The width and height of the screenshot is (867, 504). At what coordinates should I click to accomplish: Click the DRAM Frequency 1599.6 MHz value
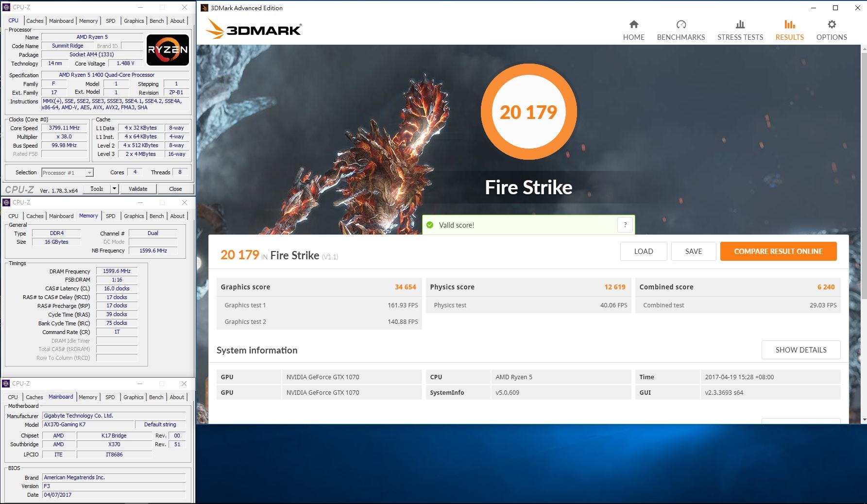tap(117, 271)
